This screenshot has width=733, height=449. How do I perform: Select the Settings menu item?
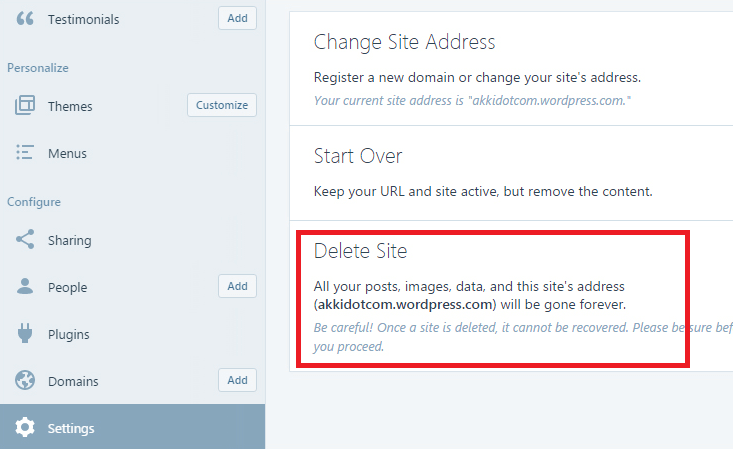132,427
